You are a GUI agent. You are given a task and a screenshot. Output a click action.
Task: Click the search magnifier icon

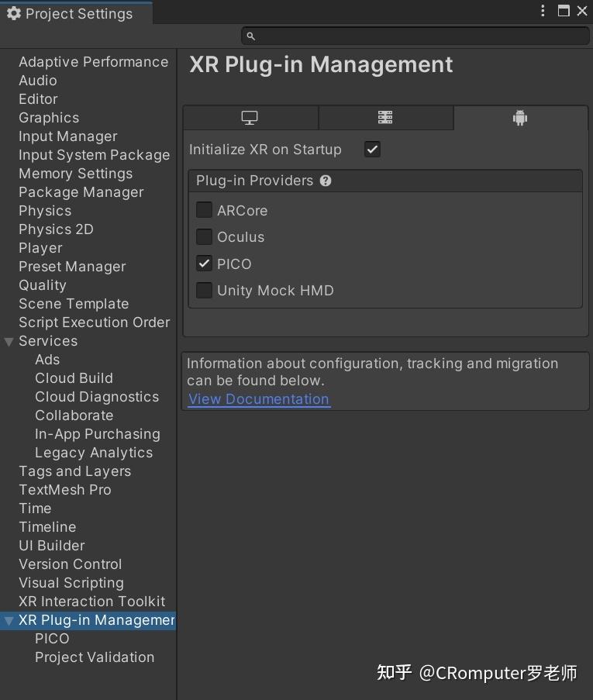pos(250,36)
